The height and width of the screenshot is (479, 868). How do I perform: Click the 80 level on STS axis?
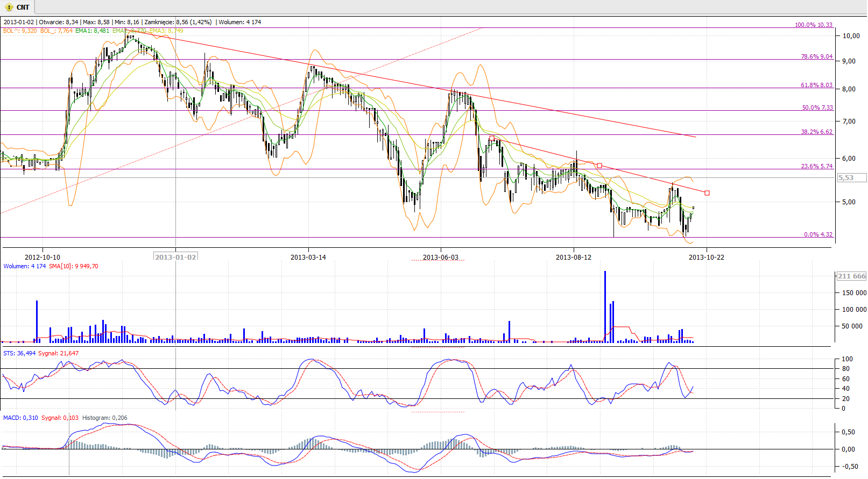[846, 369]
